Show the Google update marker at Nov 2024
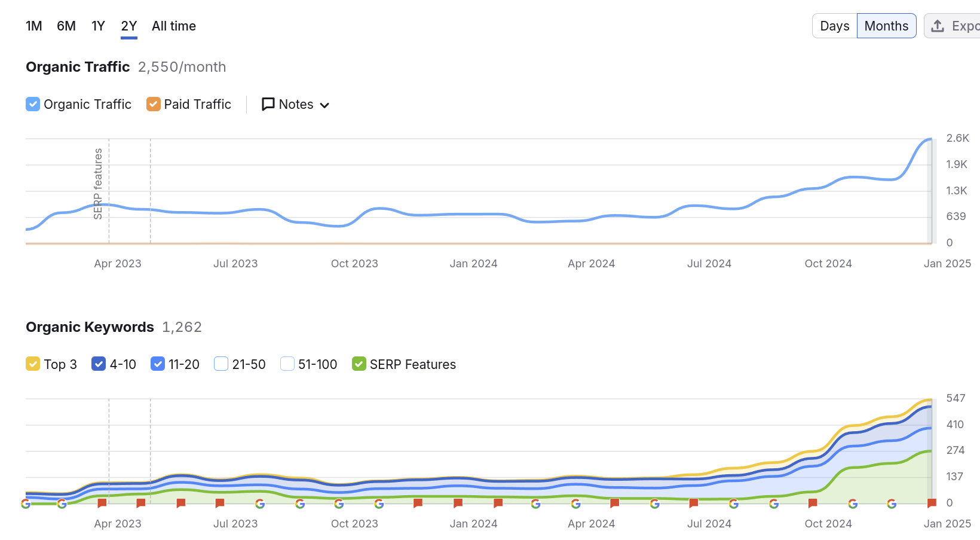Viewport: 980px width, 540px height. (x=853, y=504)
